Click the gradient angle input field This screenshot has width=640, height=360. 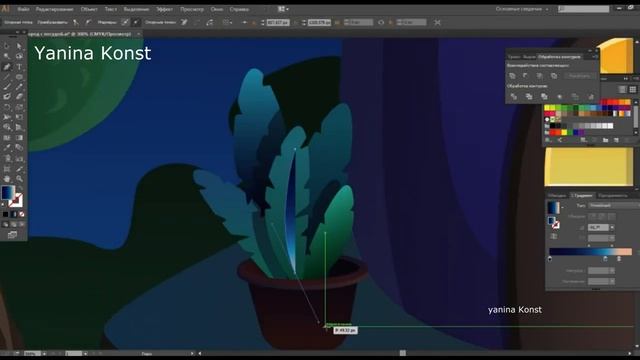point(598,227)
